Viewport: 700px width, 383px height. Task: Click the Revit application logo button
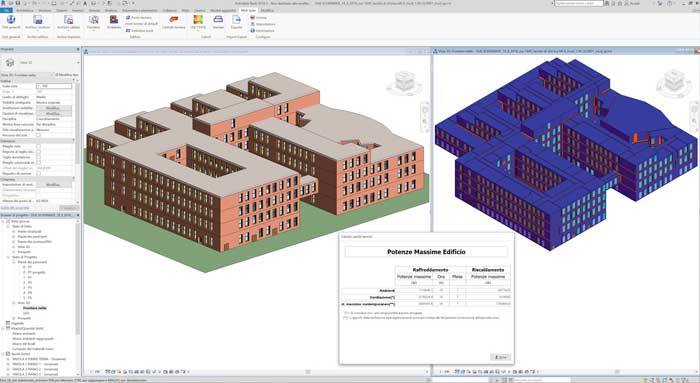coord(3,3)
